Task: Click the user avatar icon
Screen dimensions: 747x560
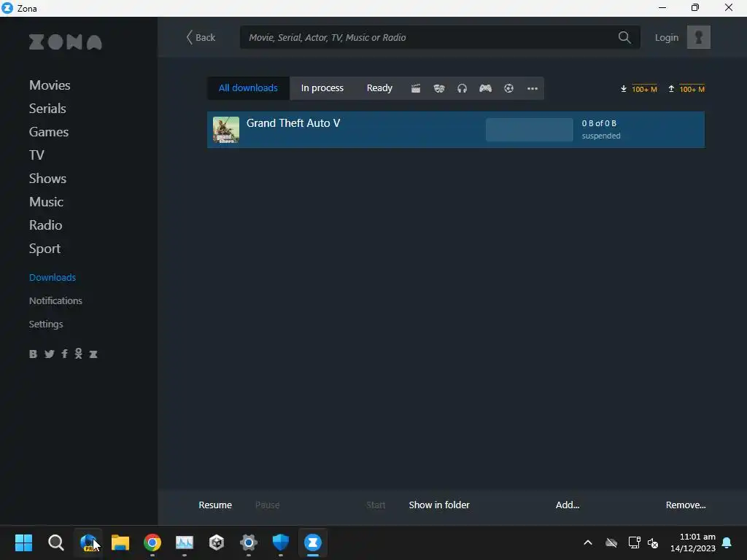Action: (698, 37)
